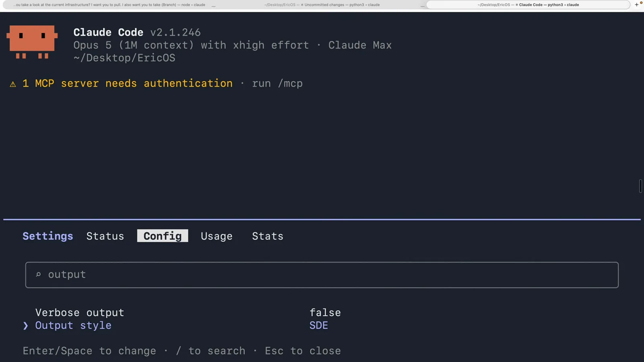Click the 'Esc to close' hint text

303,351
